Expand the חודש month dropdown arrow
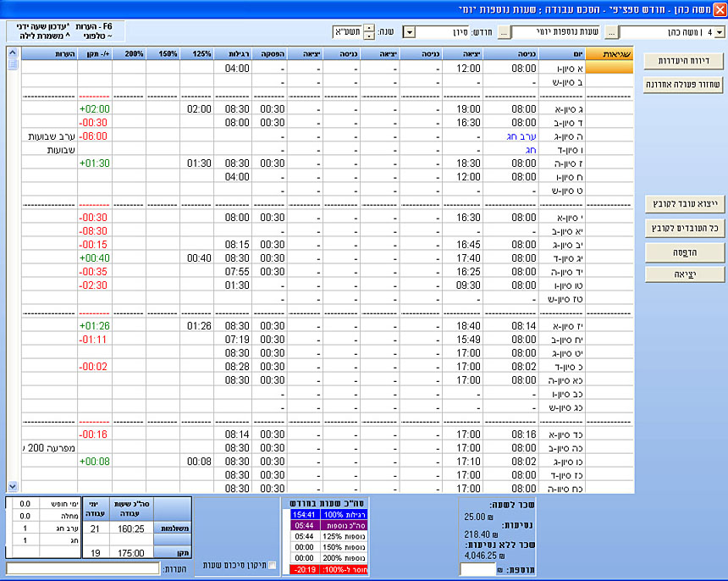 click(x=409, y=32)
